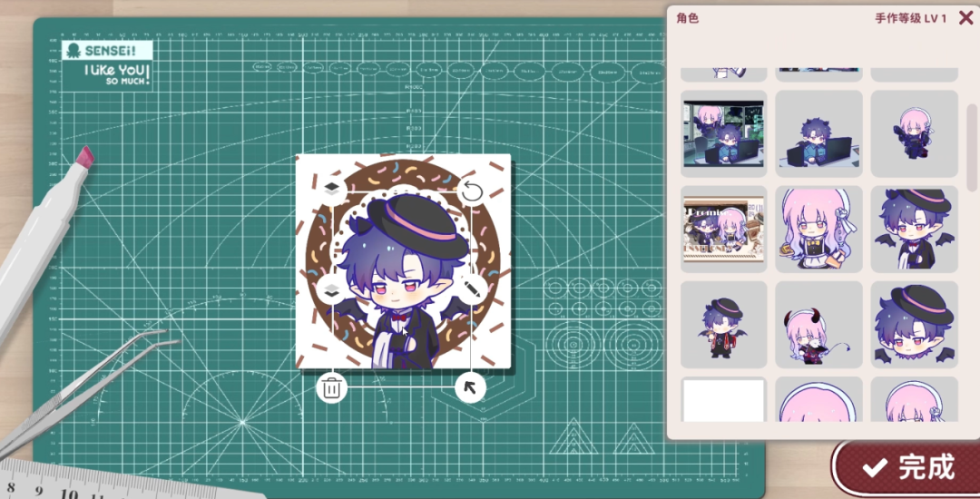Click the diagonal arrow scale handle

tap(471, 387)
